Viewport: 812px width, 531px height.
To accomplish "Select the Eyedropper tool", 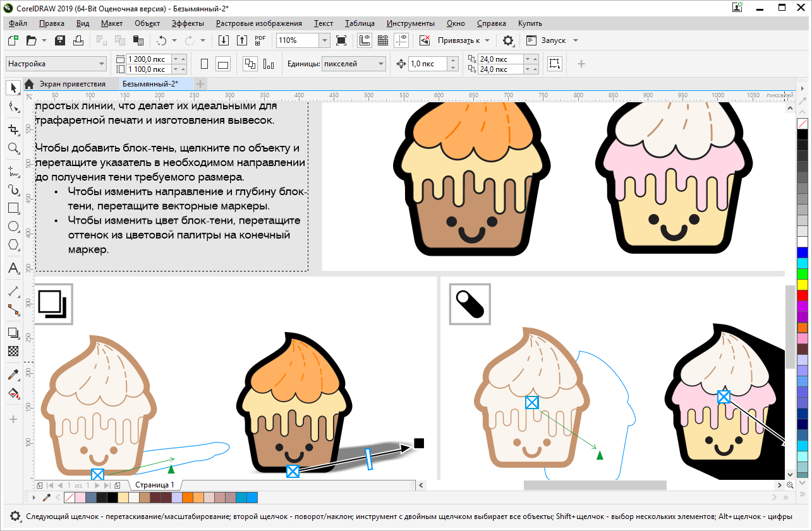I will click(x=13, y=375).
